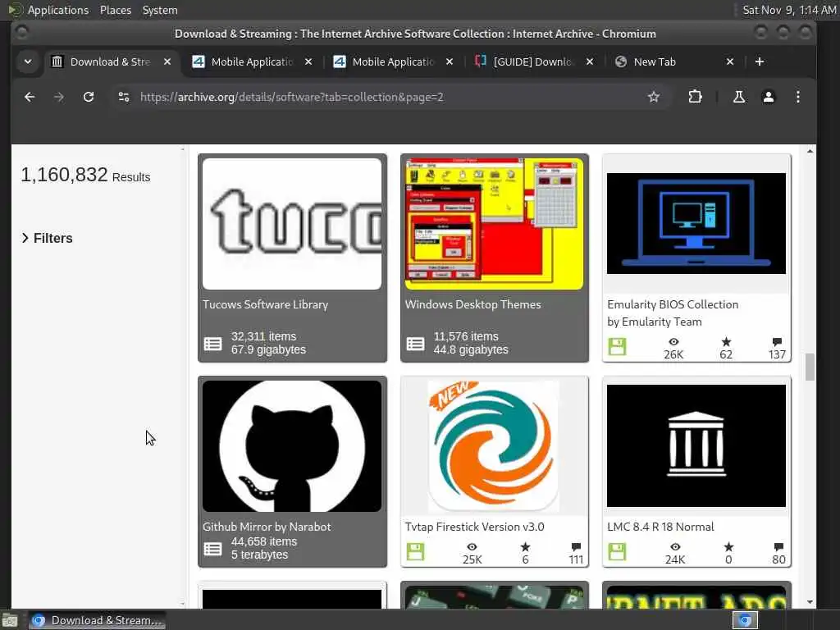Open site information icon in address bar
Viewport: 840px width, 630px height.
124,97
